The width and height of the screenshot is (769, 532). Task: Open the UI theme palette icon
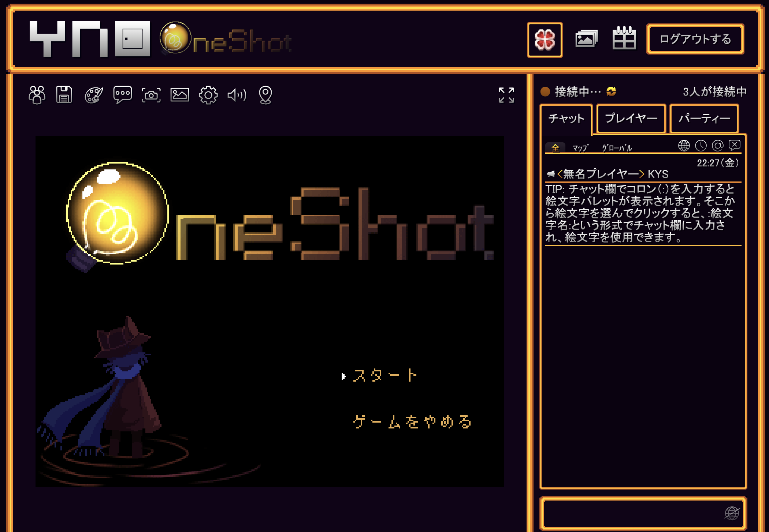[93, 95]
